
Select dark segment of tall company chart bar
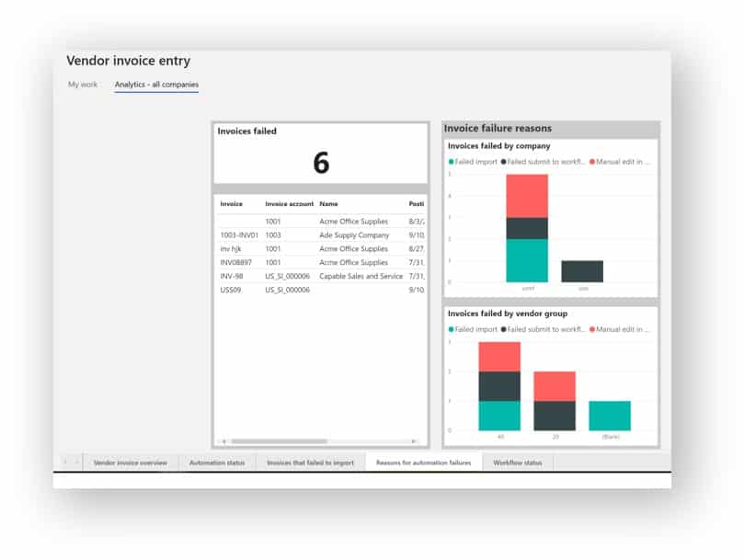coord(527,228)
